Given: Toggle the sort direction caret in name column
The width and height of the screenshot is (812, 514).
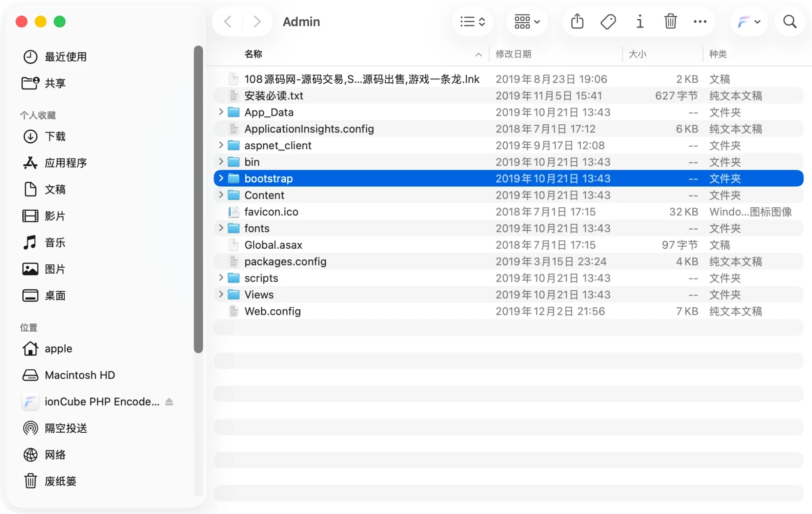Looking at the screenshot, I should tap(478, 55).
